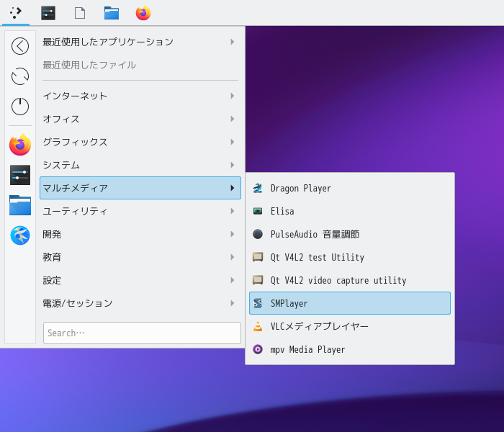504x432 pixels.
Task: Launch Dragon Player from submenu
Action: [x=350, y=188]
